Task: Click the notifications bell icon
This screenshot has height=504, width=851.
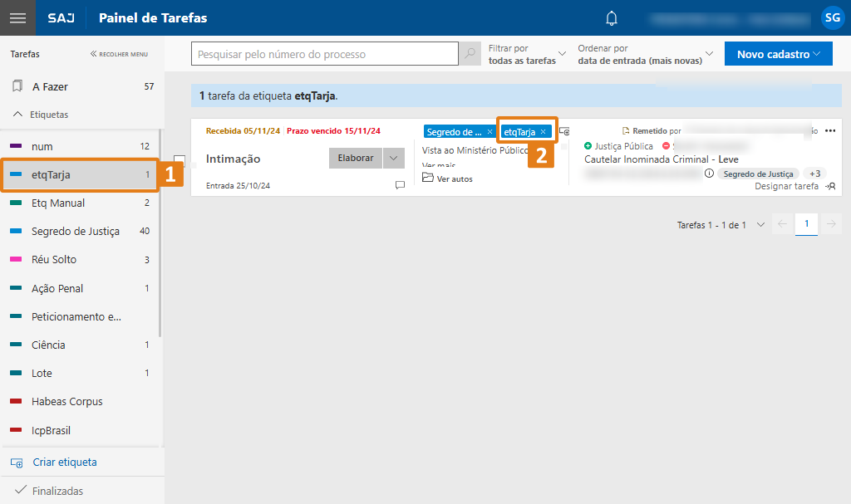Action: 612,18
